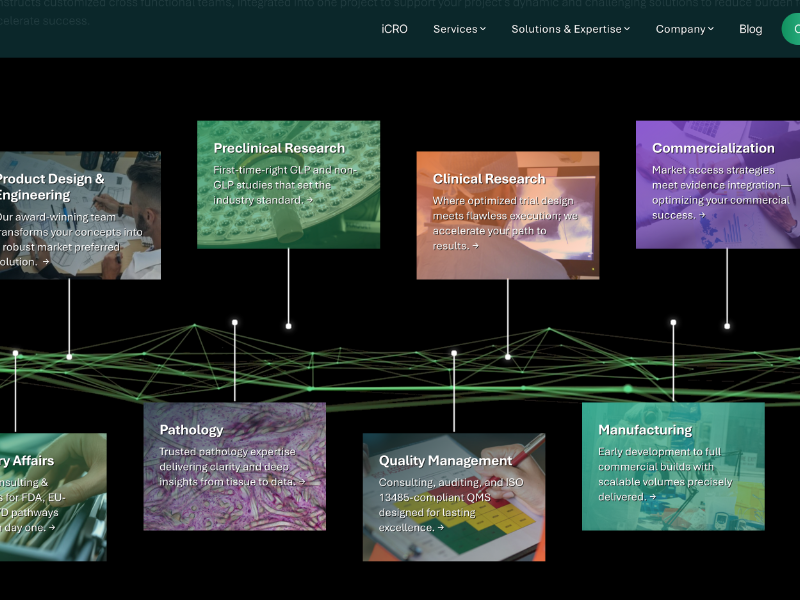800x600 pixels.
Task: Open the iCRO navigation link
Action: (394, 29)
